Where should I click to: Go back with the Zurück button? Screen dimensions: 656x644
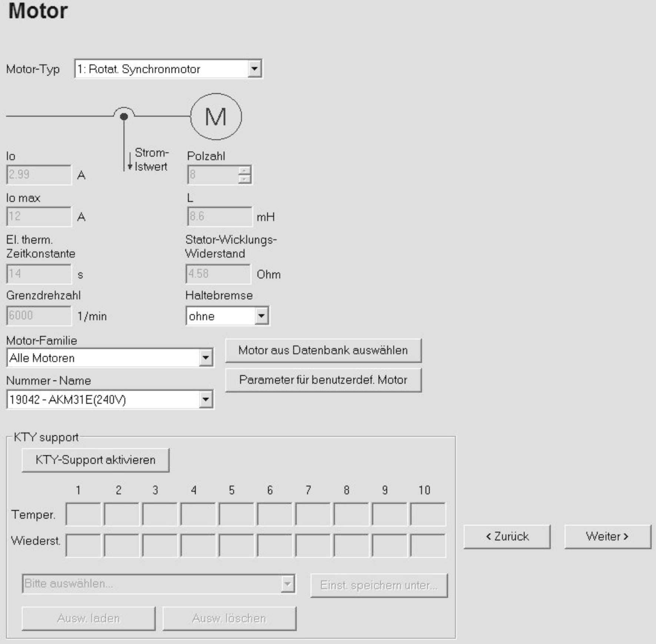(x=507, y=536)
